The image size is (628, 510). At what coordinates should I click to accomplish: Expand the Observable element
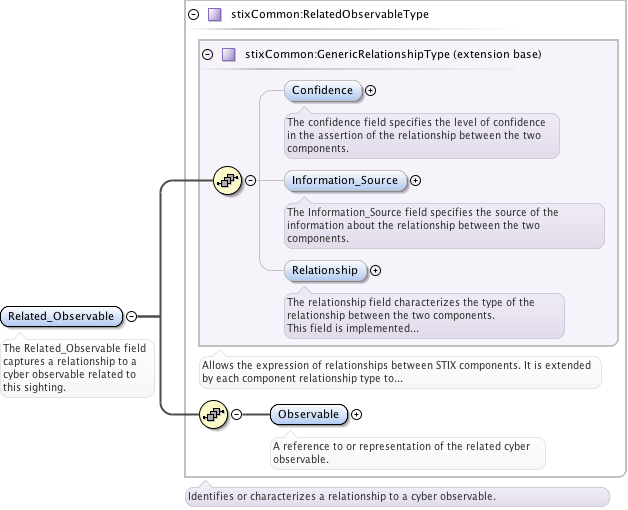pos(357,414)
